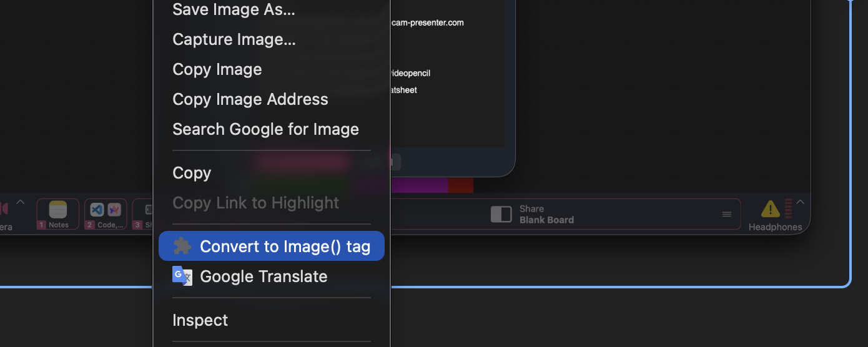Open the Notes shortcut numbered 1
This screenshot has width=868, height=347.
tap(58, 214)
